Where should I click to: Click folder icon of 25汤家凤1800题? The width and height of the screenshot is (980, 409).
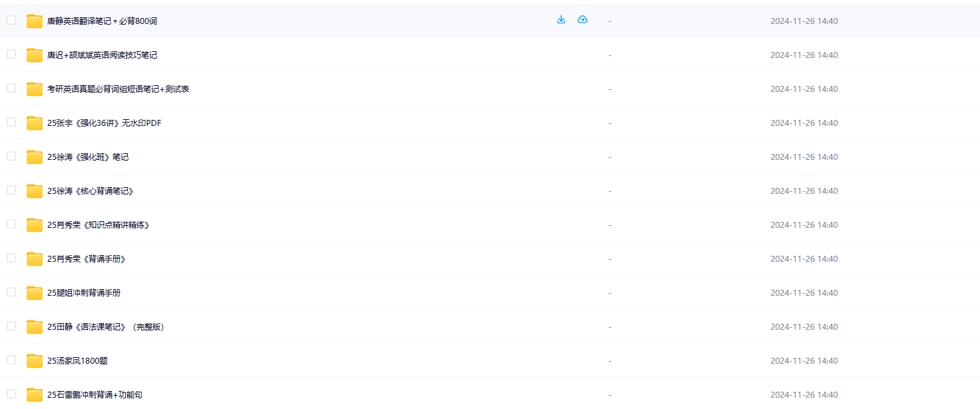point(35,361)
